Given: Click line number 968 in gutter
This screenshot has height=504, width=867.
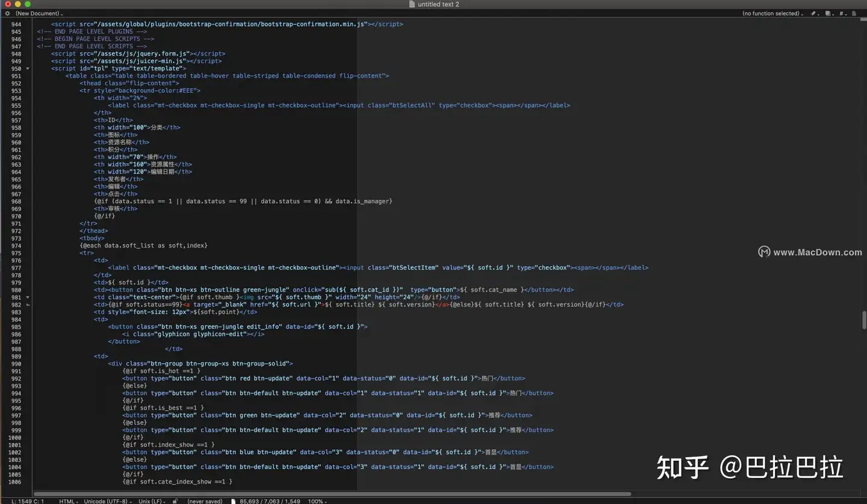Looking at the screenshot, I should tap(16, 201).
